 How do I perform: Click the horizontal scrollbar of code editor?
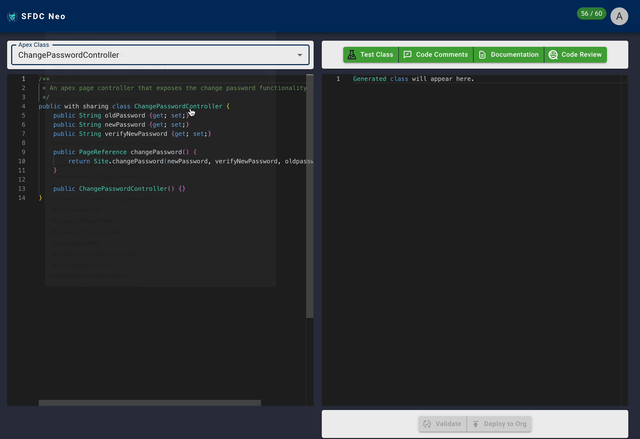click(x=150, y=403)
